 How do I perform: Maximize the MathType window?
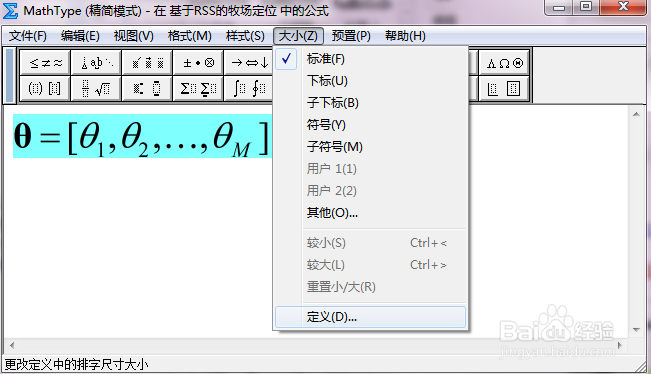click(586, 7)
